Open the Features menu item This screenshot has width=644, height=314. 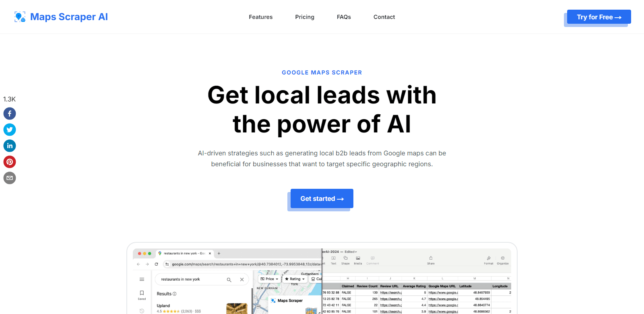coord(261,17)
